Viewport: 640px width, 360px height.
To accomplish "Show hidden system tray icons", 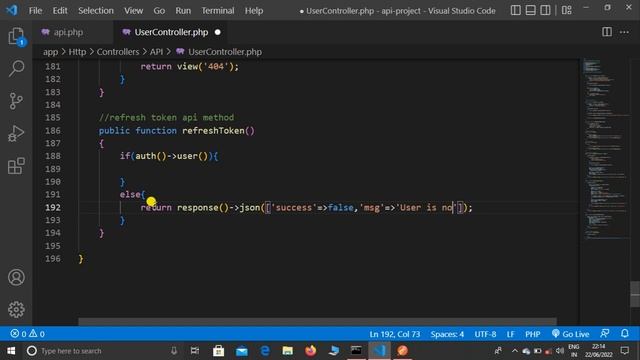I will click(514, 351).
